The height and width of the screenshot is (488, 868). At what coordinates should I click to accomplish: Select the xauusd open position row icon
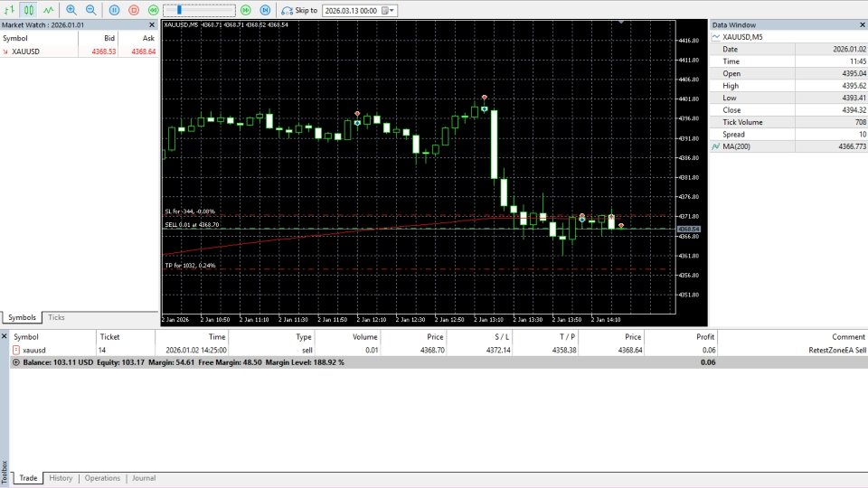point(16,350)
